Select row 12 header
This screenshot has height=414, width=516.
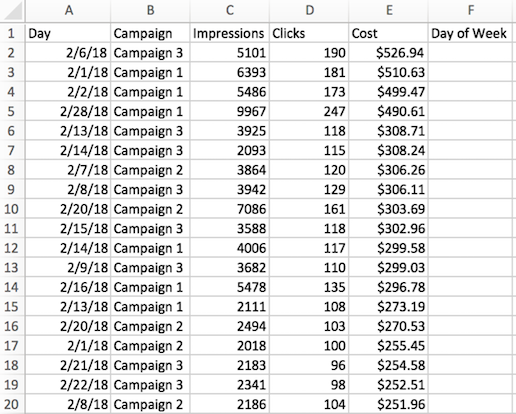pos(12,248)
